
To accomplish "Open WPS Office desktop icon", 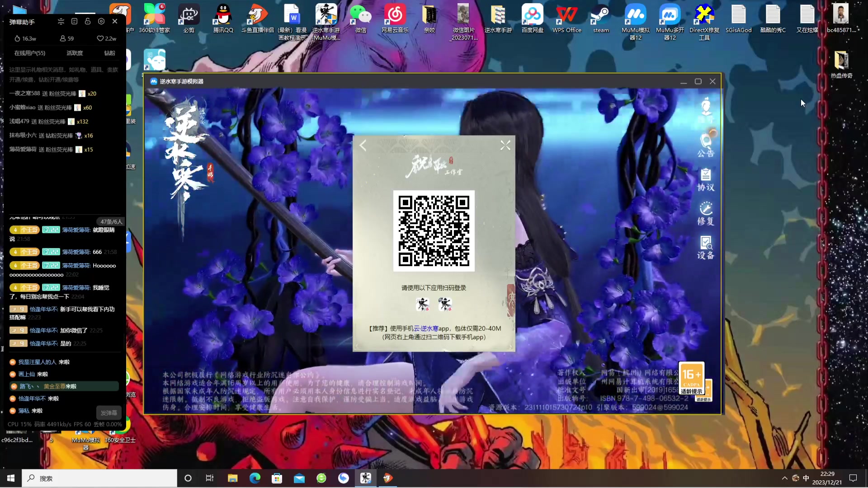I will coord(566,19).
